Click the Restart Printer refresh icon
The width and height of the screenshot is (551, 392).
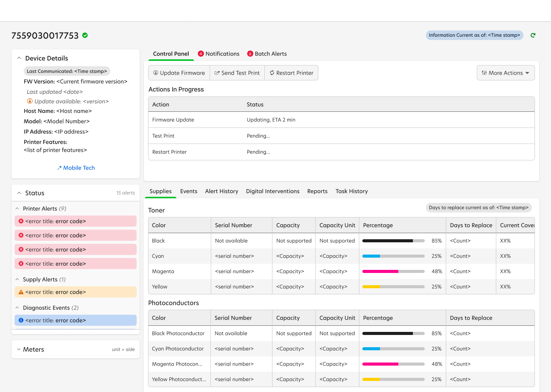coord(272,72)
